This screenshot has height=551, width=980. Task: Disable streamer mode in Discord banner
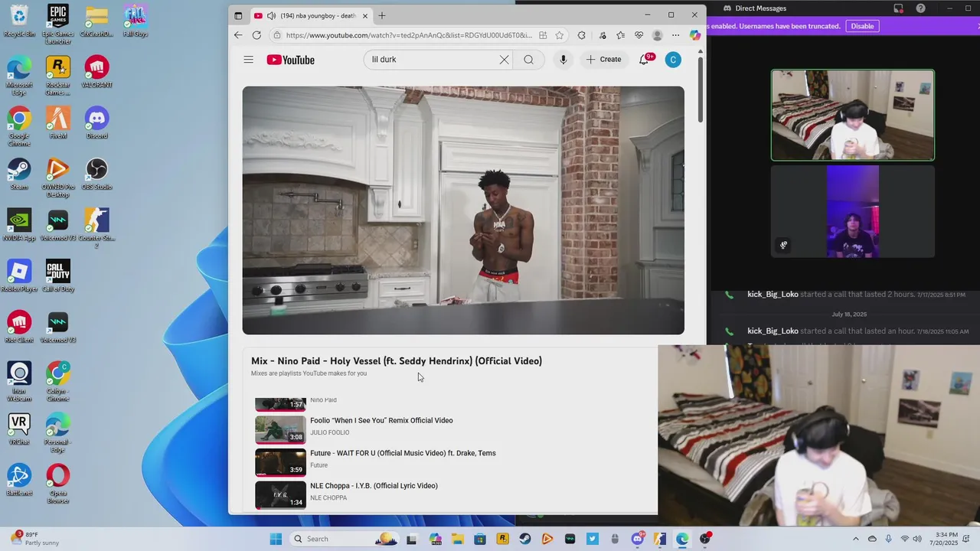tap(862, 26)
